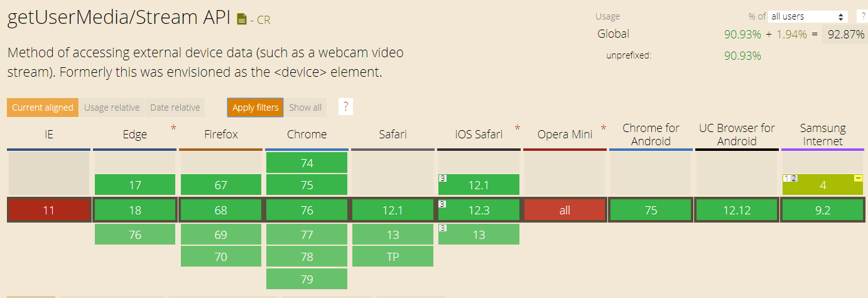Image resolution: width=868 pixels, height=298 pixels.
Task: Click the asterisk beside iOS Safari
Action: 518,128
